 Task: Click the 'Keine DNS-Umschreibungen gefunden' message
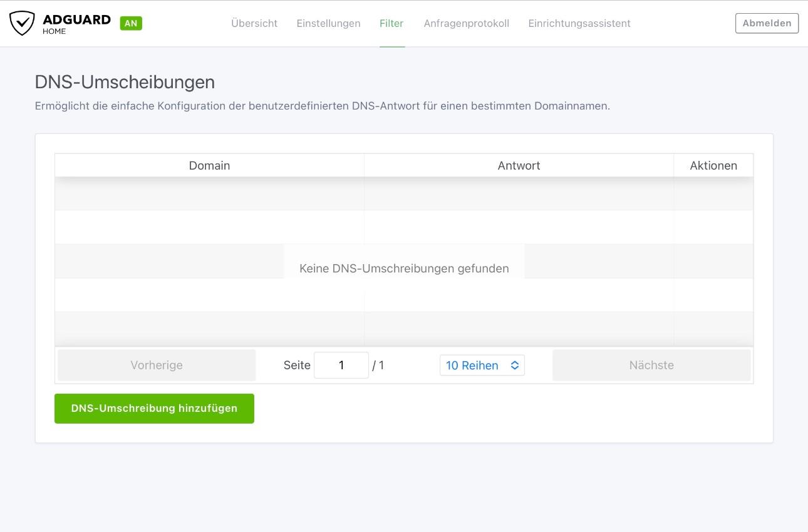click(404, 269)
